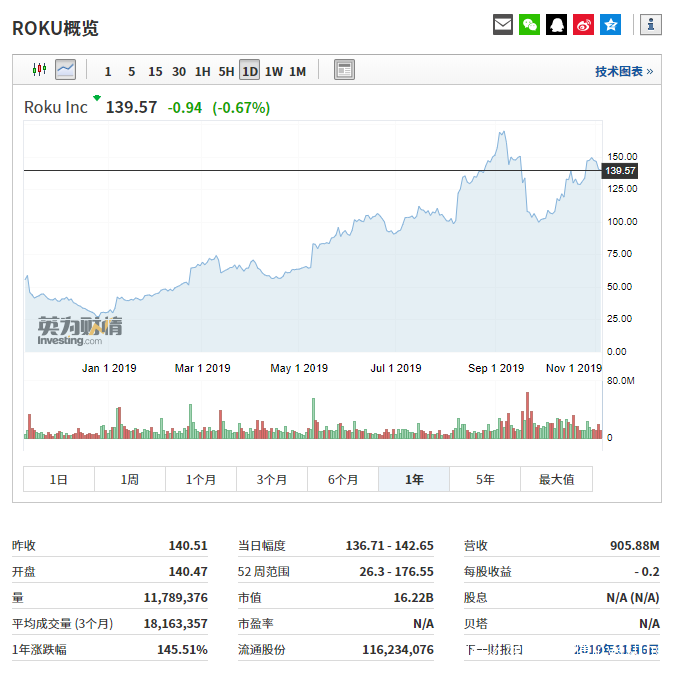Click the 每股收益 value -0.2
The image size is (676, 673).
[647, 571]
